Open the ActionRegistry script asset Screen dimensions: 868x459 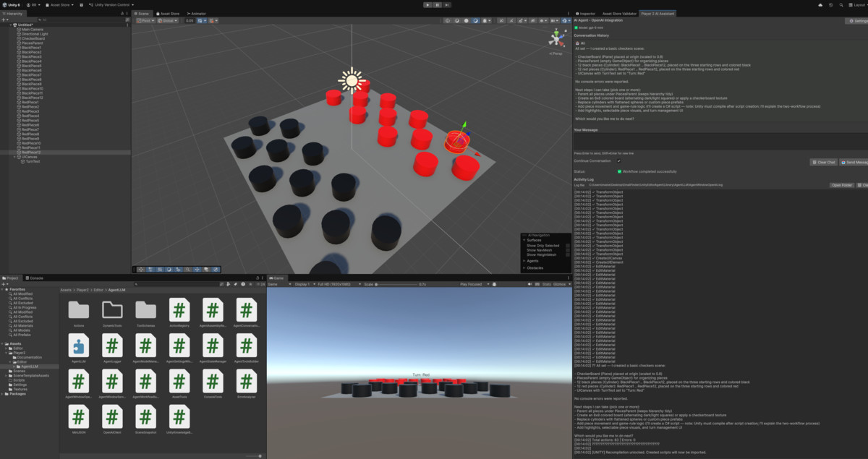pyautogui.click(x=179, y=314)
